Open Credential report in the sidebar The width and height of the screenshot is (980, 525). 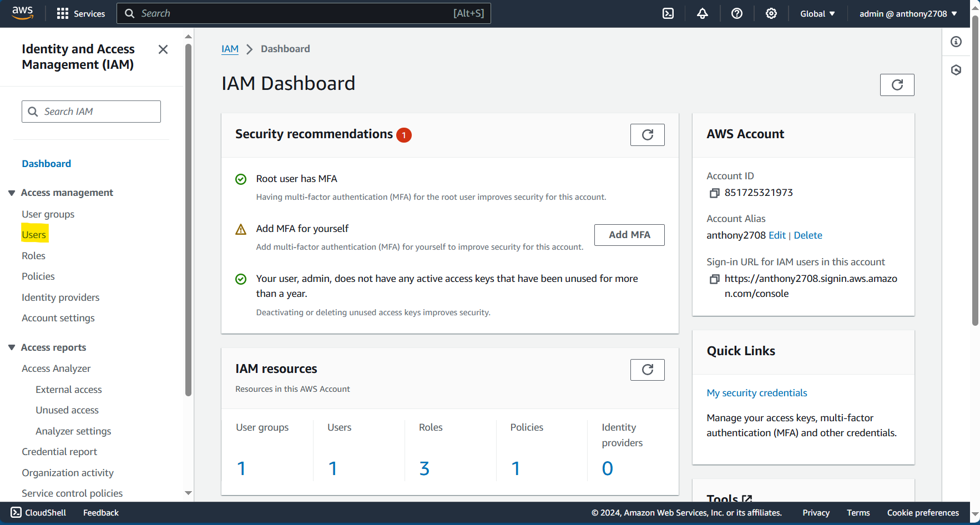59,452
